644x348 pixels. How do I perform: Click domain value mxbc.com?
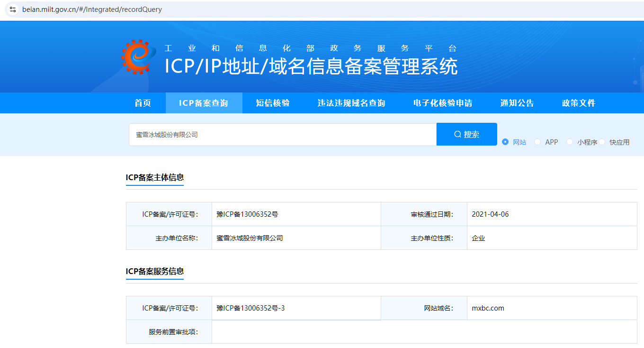pos(488,308)
